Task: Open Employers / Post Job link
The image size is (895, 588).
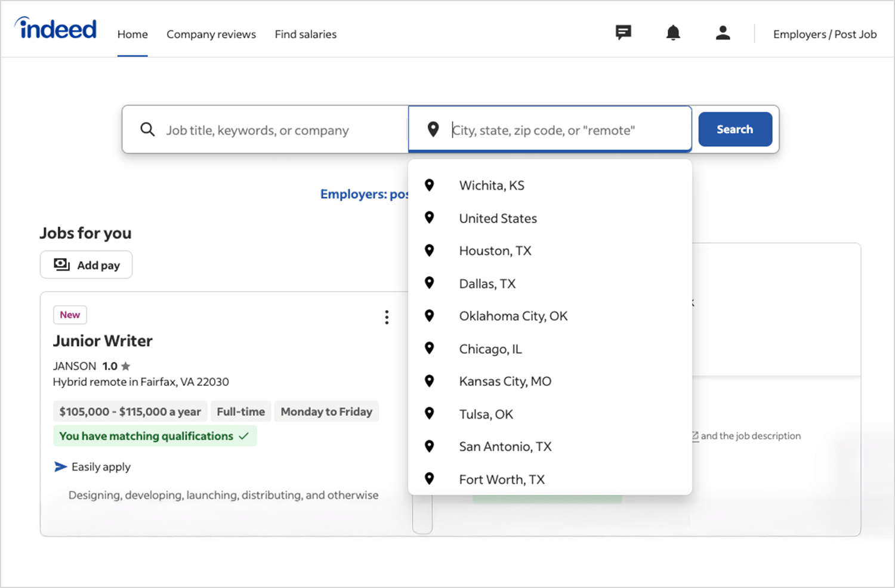Action: (825, 35)
